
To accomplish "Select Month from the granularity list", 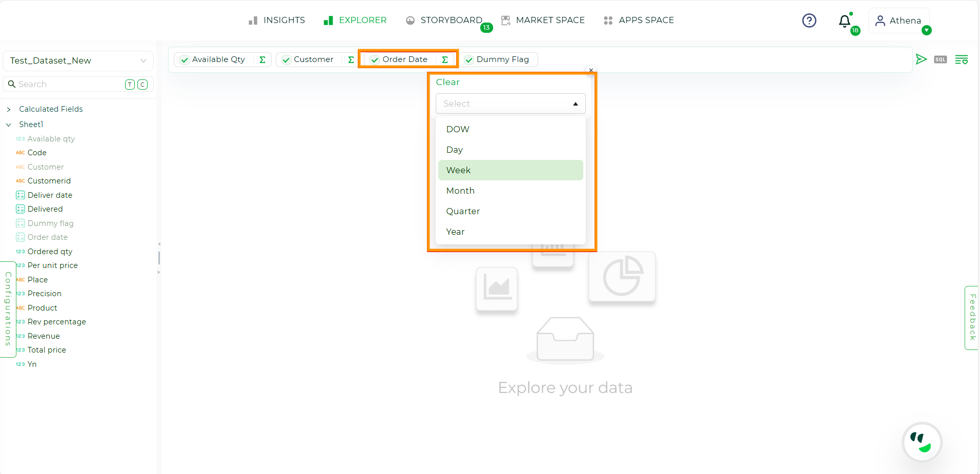I will [460, 190].
